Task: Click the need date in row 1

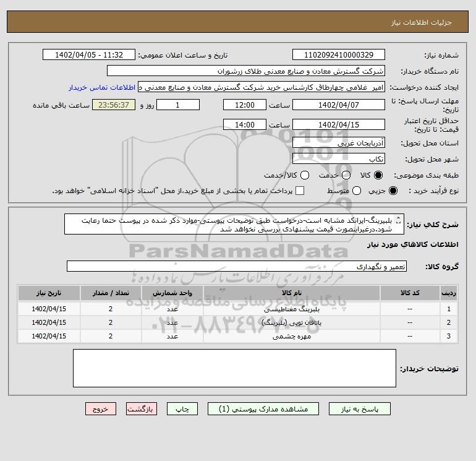Action: (x=49, y=309)
